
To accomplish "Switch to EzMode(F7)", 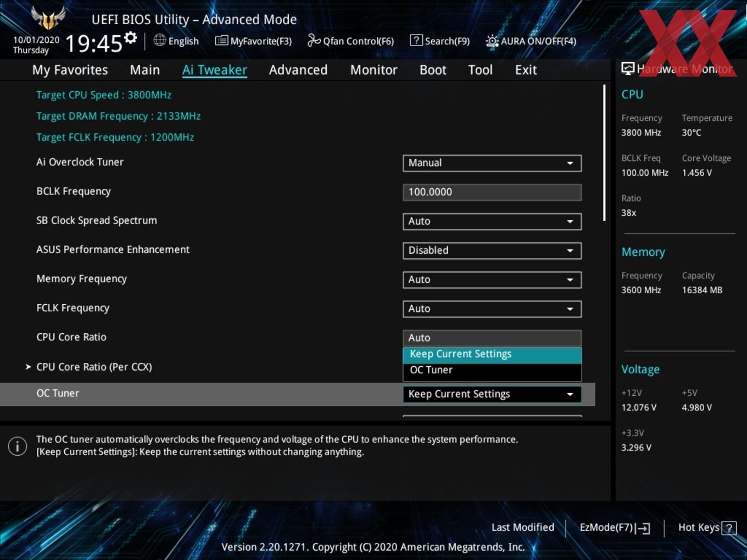I will click(615, 528).
